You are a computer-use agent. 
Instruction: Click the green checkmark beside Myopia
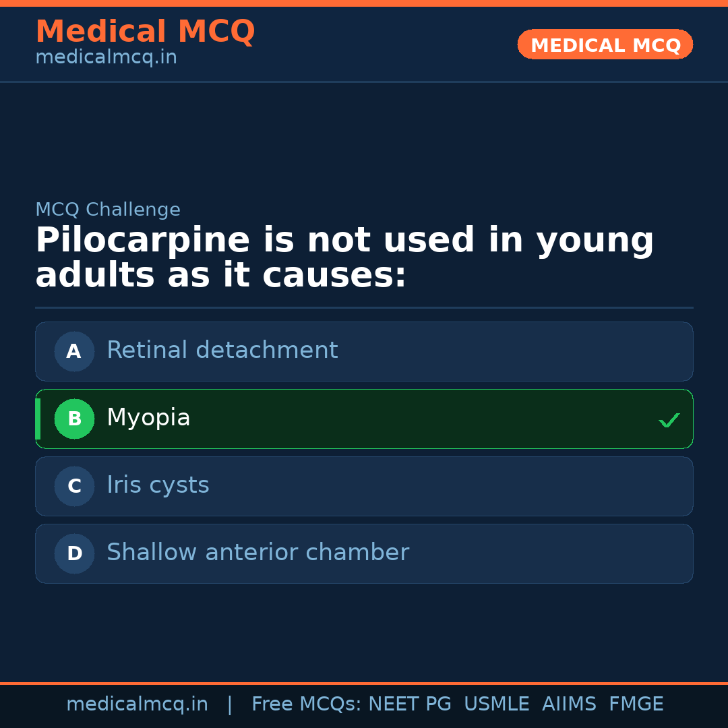[669, 420]
